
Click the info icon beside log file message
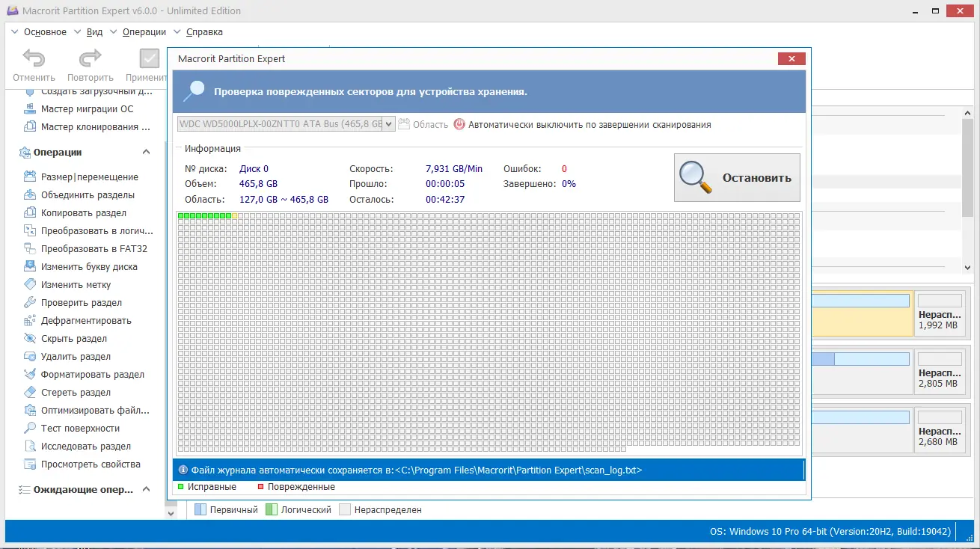183,470
